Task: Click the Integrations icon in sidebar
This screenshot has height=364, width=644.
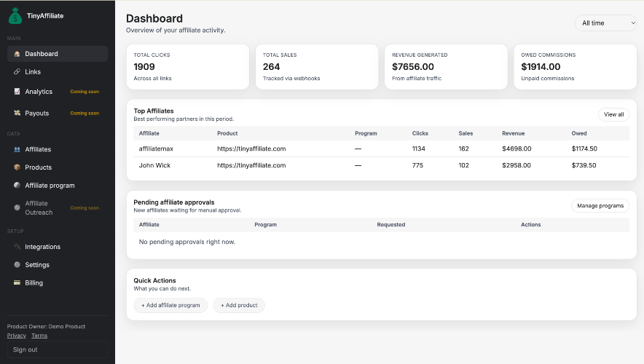Action: tap(17, 247)
